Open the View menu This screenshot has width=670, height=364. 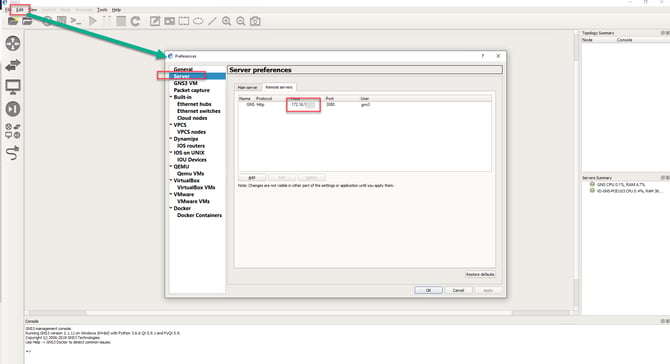tap(33, 9)
